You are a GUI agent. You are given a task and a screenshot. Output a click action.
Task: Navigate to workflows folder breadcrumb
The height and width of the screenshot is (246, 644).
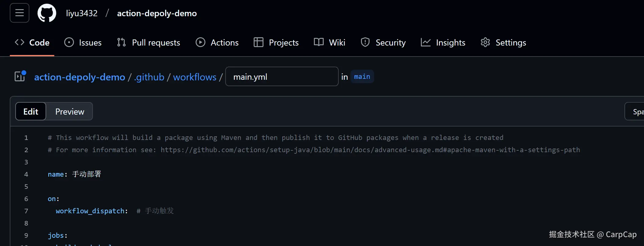coord(195,77)
